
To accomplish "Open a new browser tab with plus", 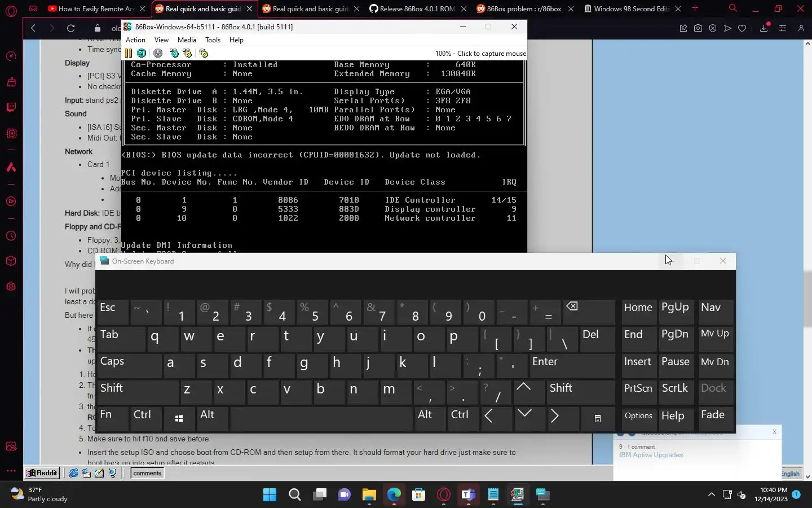I will (x=695, y=8).
